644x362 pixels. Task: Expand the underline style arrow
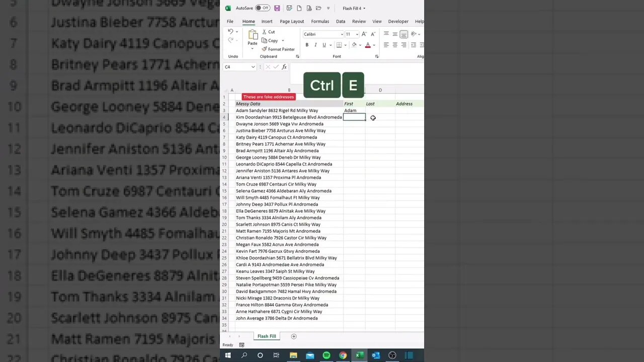[331, 45]
